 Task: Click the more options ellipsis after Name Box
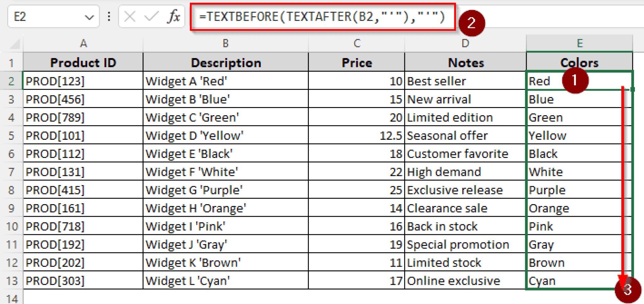pyautogui.click(x=108, y=16)
